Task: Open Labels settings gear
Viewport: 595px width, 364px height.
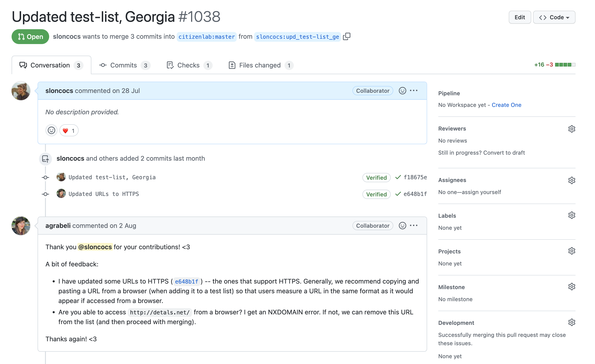Action: pos(572,215)
